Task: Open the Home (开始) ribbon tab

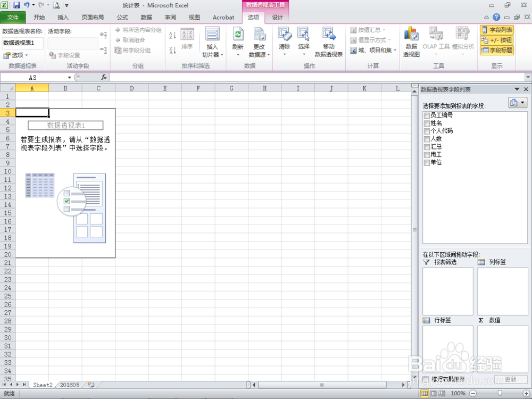Action: pos(39,18)
